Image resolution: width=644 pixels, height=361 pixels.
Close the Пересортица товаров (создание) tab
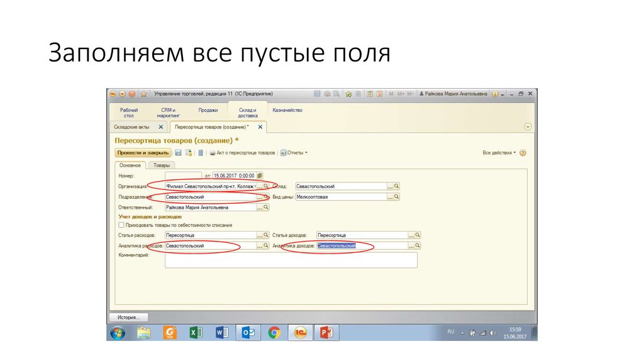click(260, 127)
